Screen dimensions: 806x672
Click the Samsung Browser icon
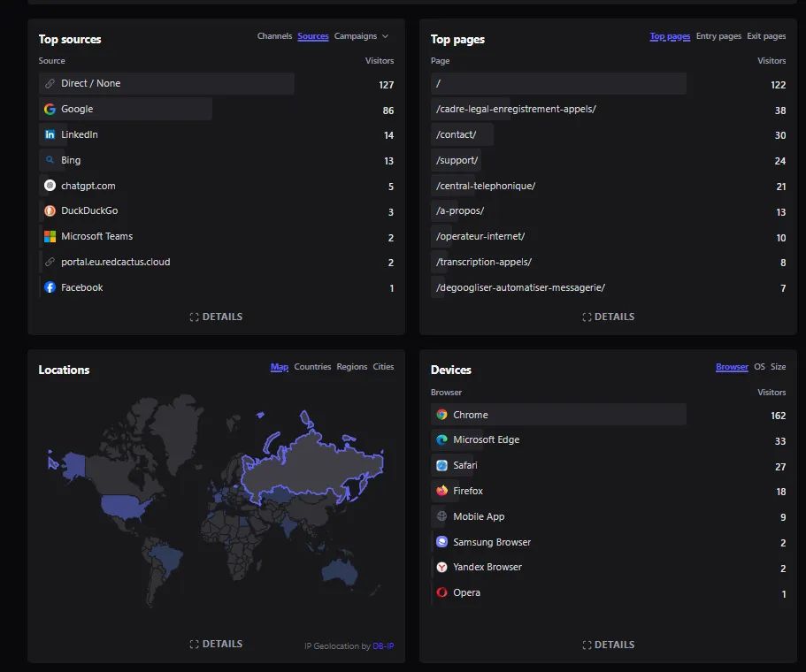(441, 541)
